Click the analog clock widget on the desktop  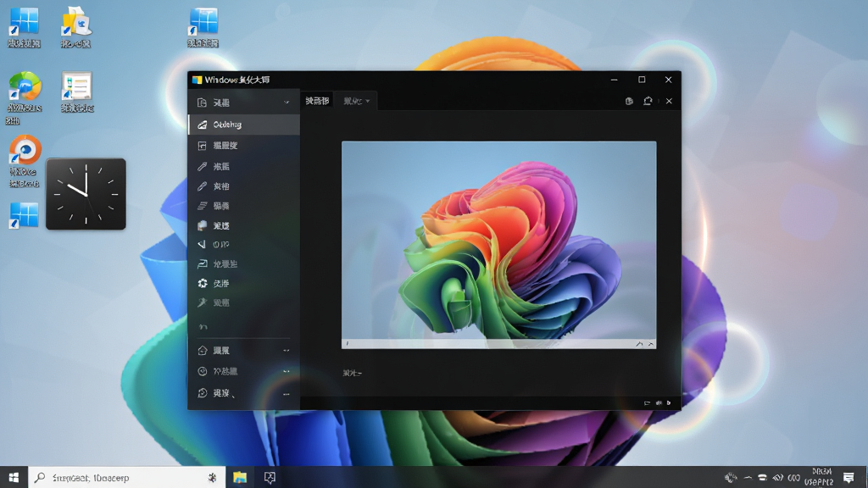(86, 194)
